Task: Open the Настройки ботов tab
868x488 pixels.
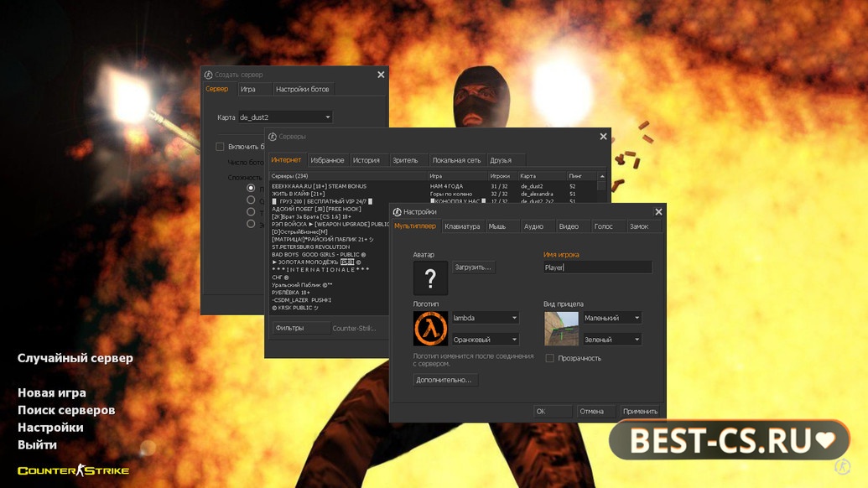Action: (302, 89)
